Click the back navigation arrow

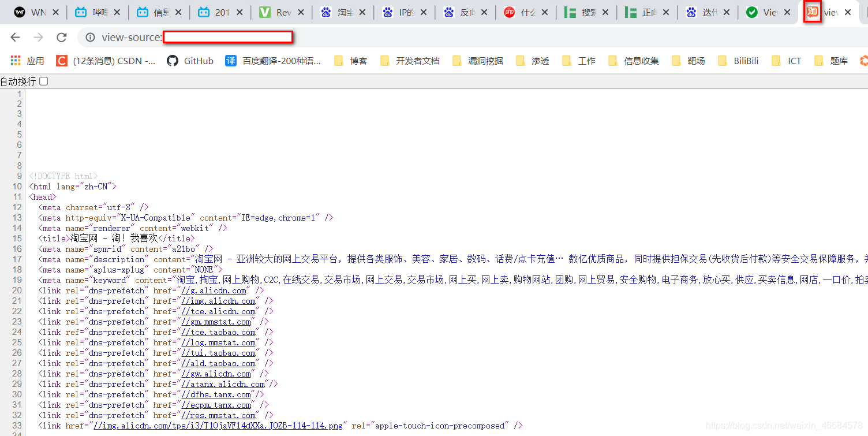[x=14, y=37]
